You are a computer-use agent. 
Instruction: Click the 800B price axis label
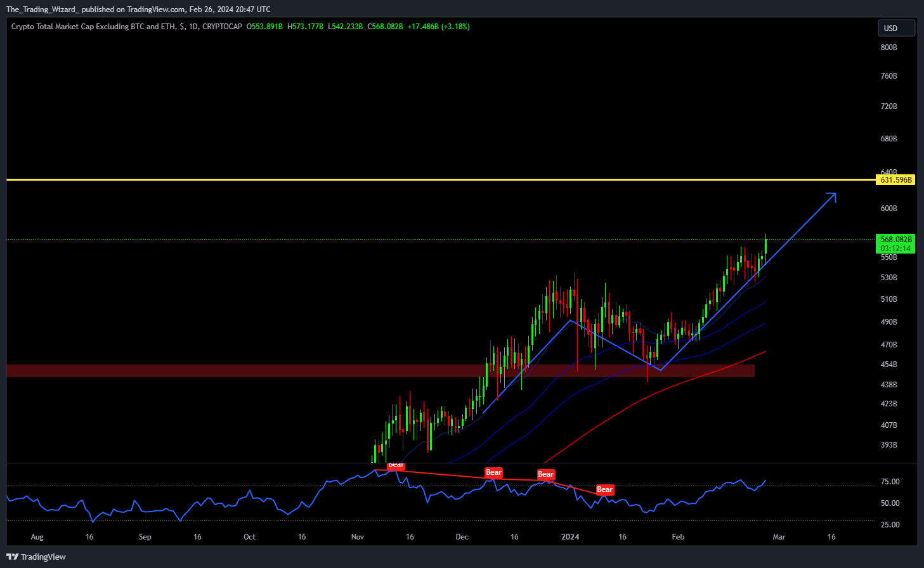pyautogui.click(x=889, y=48)
